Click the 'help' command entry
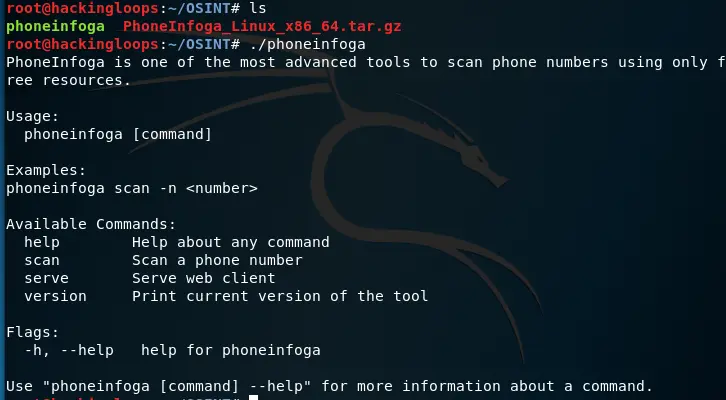726x400 pixels. coord(42,242)
